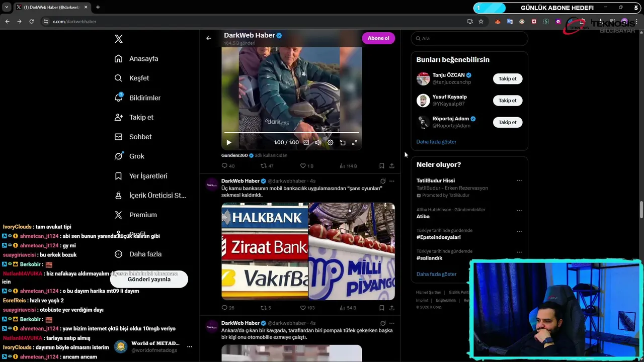The width and height of the screenshot is (644, 362).
Task: Open İçerik Üreticisi Stüdyosu item
Action: click(x=150, y=196)
